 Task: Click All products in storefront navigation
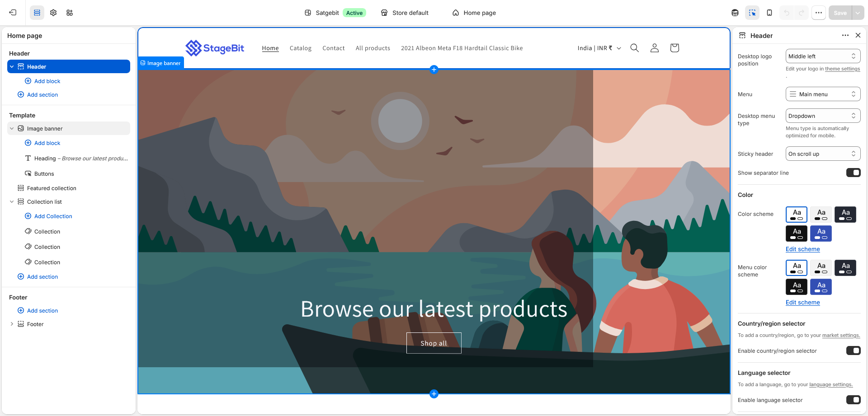(x=373, y=48)
